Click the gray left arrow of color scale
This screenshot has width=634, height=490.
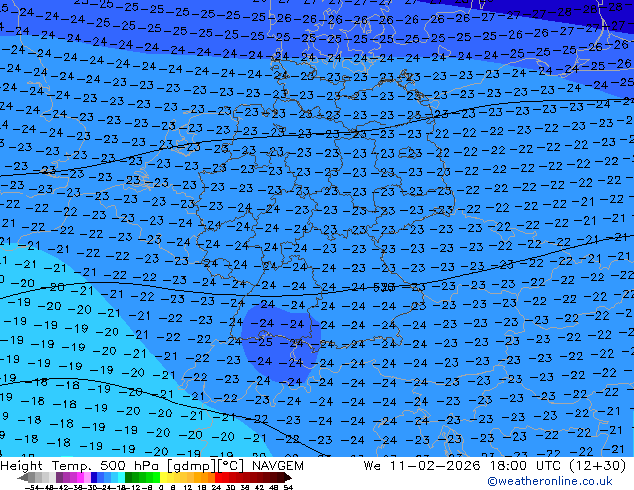click(x=22, y=477)
